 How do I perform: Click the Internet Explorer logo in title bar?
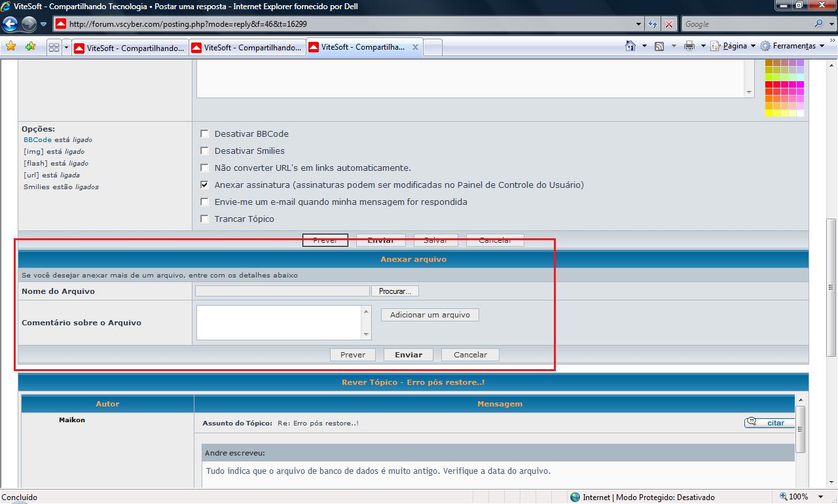tap(6, 6)
